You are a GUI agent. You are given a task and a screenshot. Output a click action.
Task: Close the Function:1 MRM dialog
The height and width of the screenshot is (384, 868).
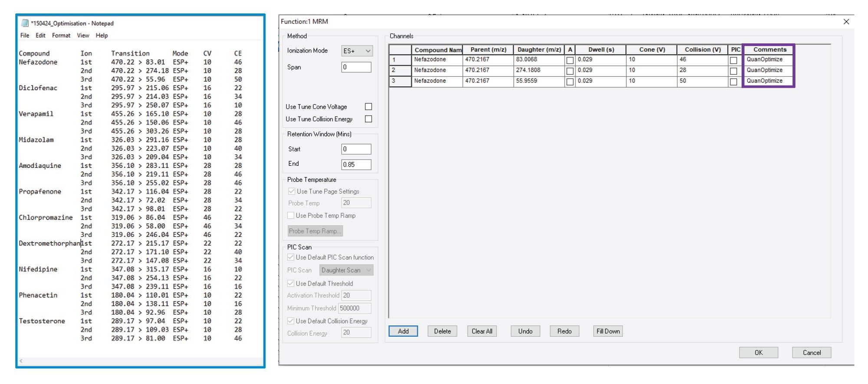[846, 22]
